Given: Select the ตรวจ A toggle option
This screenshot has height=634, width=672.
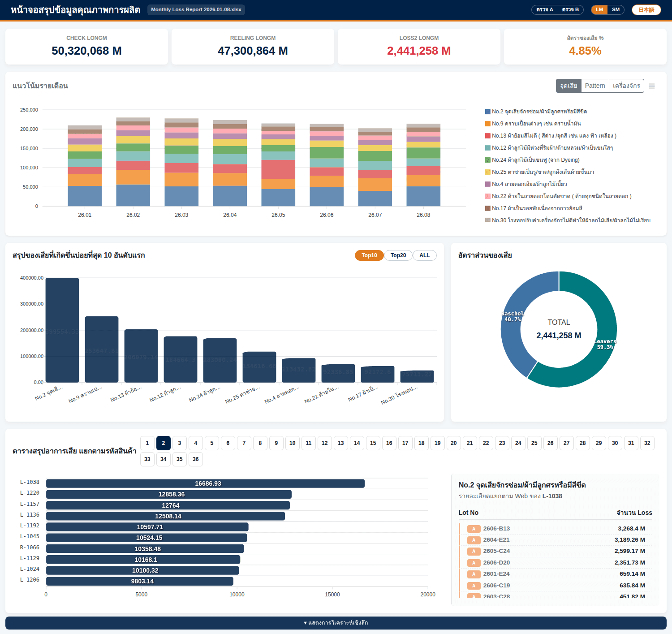Looking at the screenshot, I should tap(545, 9).
